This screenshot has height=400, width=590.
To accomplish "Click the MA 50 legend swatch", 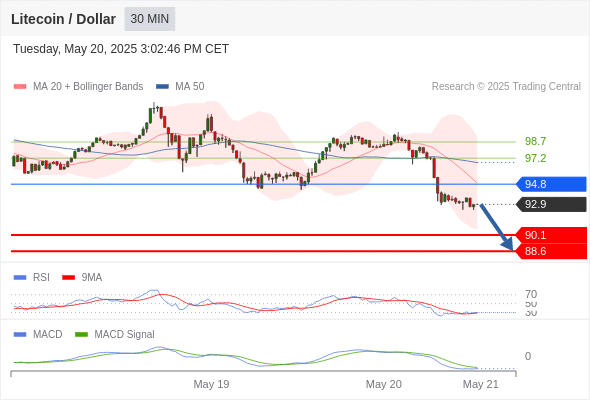I will click(x=162, y=87).
